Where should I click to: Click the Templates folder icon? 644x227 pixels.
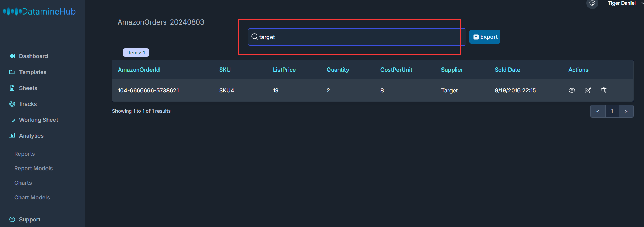[x=12, y=72]
